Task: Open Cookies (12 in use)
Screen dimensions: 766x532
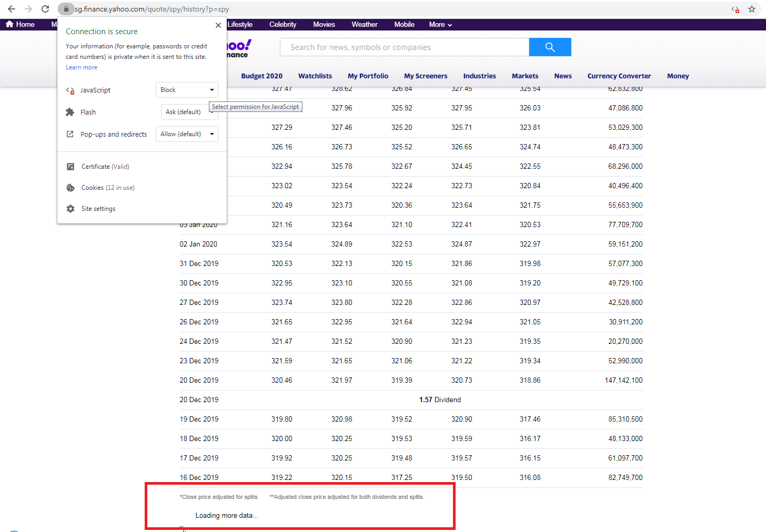Action: pyautogui.click(x=108, y=188)
